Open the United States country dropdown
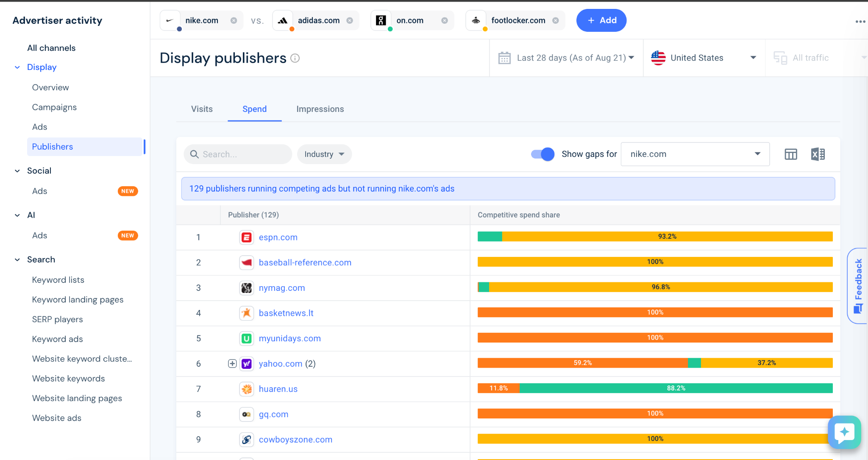868x460 pixels. [704, 58]
